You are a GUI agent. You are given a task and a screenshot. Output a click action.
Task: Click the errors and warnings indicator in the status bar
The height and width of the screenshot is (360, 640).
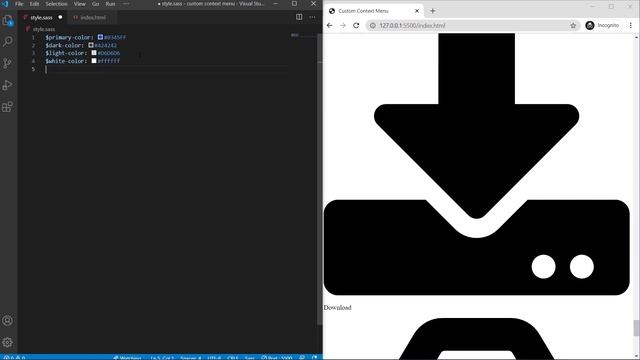pos(15,358)
